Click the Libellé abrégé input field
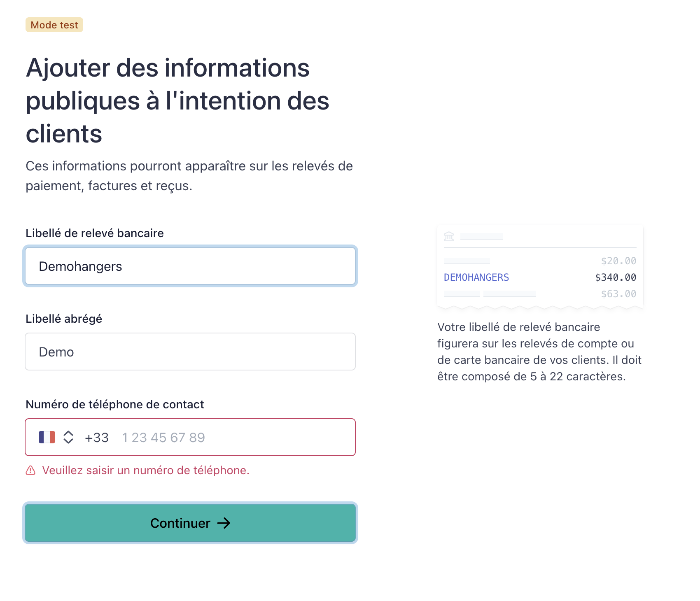The height and width of the screenshot is (601, 700). pyautogui.click(x=190, y=352)
